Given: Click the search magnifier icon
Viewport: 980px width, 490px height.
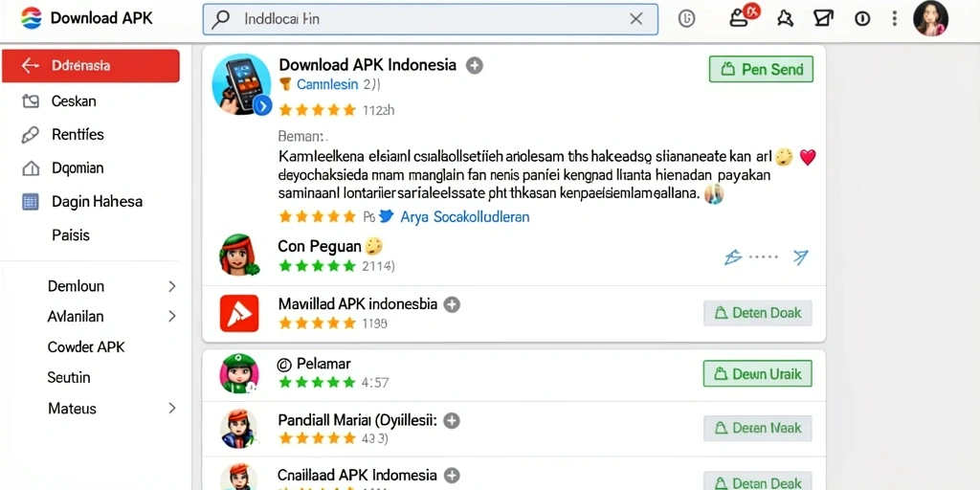Looking at the screenshot, I should click(x=220, y=19).
